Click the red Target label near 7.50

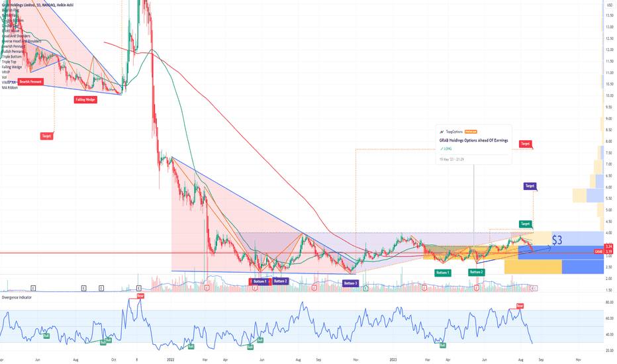(526, 144)
